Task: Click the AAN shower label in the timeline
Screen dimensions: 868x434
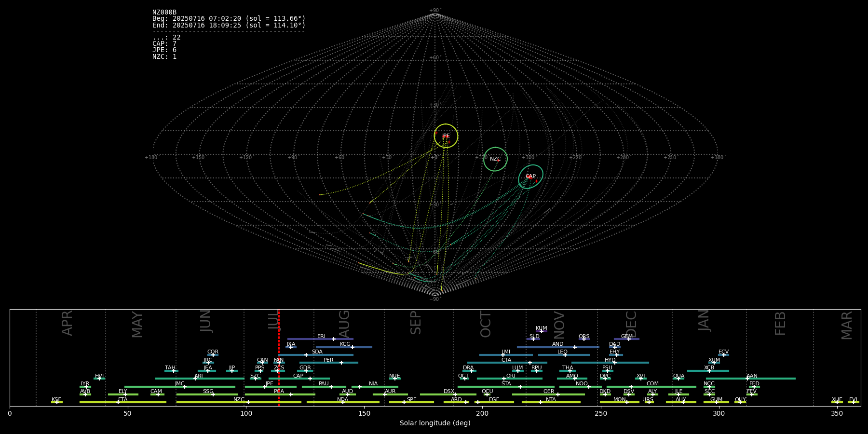Action: click(x=752, y=376)
